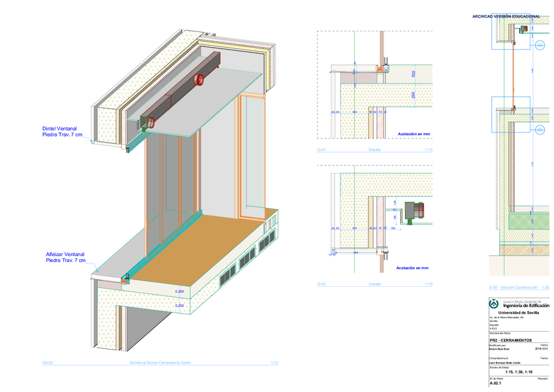The image size is (554, 392).
Task: Click the D-01 detail title label
Action: pyautogui.click(x=321, y=150)
